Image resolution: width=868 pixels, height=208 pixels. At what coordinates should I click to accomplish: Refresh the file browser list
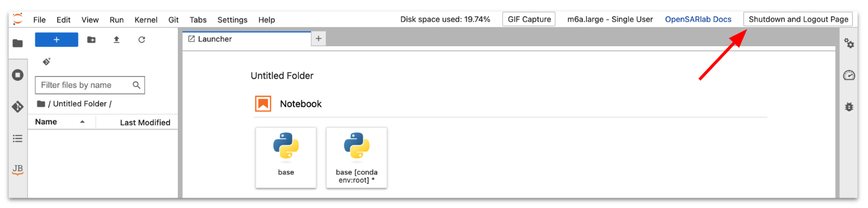(142, 40)
